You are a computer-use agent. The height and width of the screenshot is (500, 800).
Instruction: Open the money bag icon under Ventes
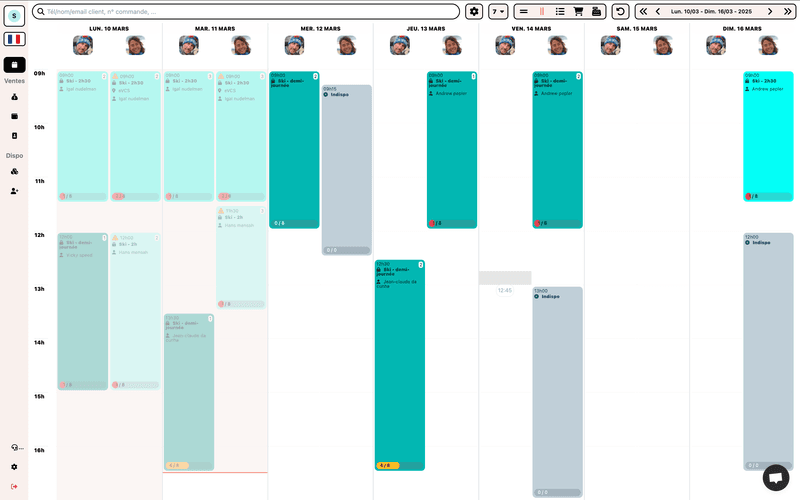point(14,97)
